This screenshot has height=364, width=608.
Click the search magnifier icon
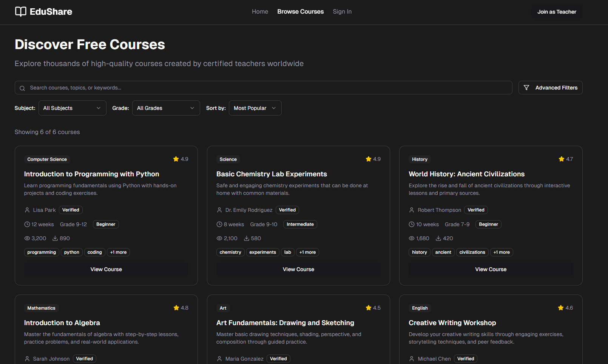[22, 88]
